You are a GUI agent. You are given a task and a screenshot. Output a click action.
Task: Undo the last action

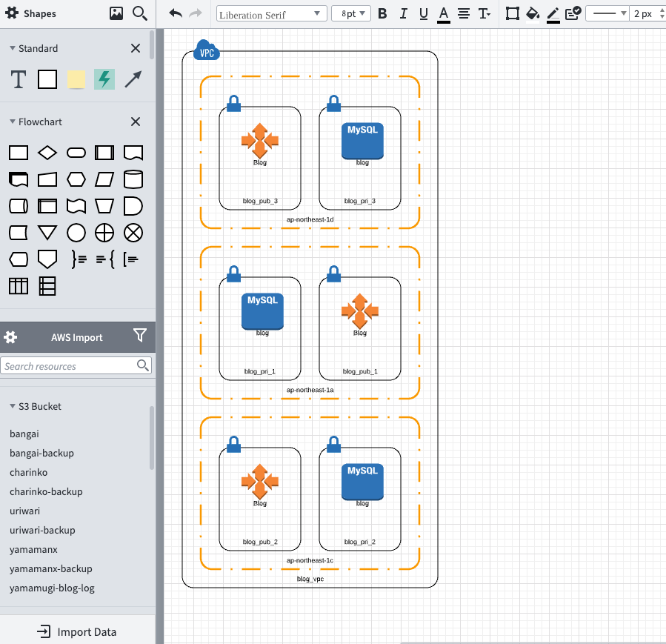pyautogui.click(x=176, y=13)
